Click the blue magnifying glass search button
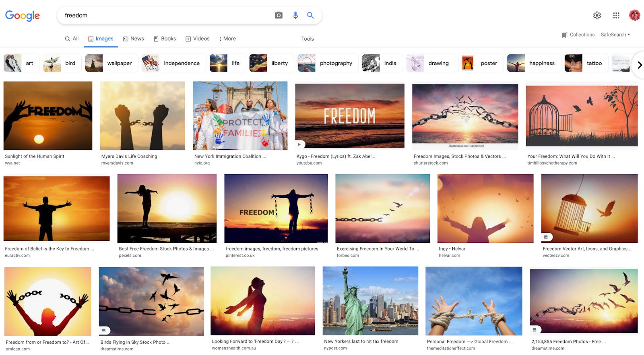644x355 pixels. click(x=310, y=15)
